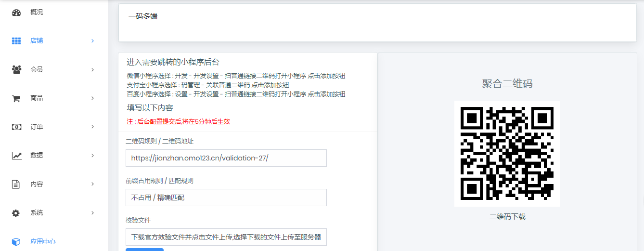Expand the 内容 submenu chevron
This screenshot has height=251, width=644.
(92, 184)
